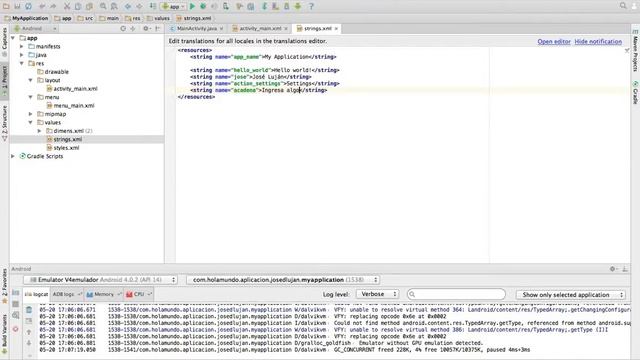Open the Android project view dropdown
Screen dimensions: 640x360
pos(35,29)
